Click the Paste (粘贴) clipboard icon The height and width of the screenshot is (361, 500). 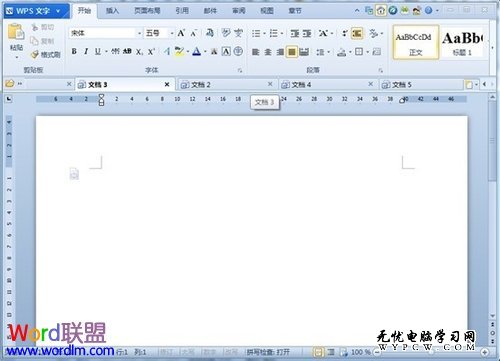click(x=16, y=32)
